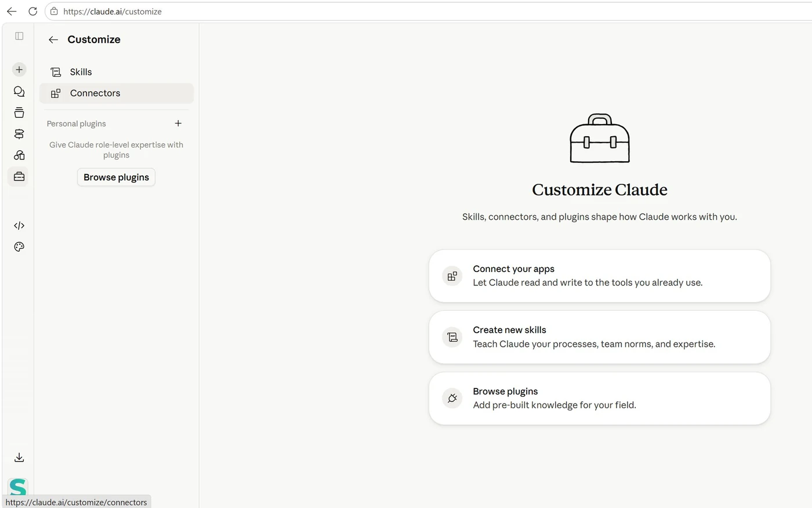
Task: Open the account menu via the S avatar
Action: tap(18, 487)
